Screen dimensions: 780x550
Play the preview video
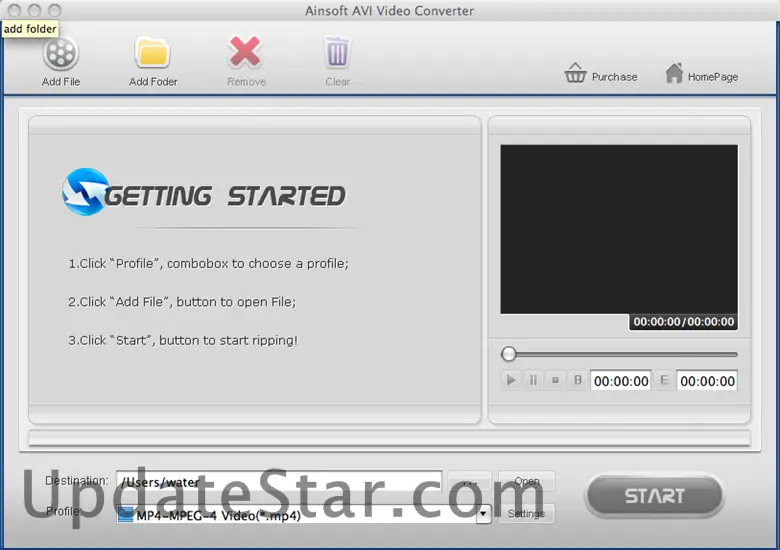pyautogui.click(x=511, y=380)
